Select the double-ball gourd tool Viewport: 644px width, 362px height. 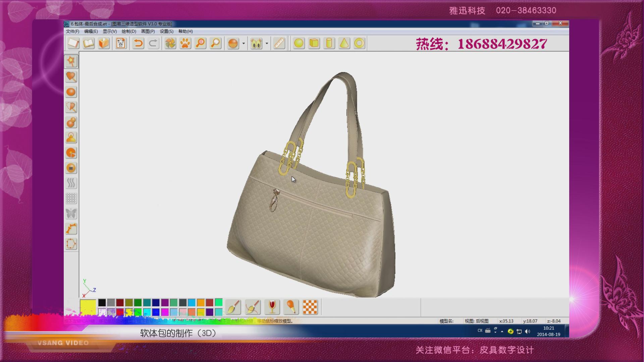(x=71, y=122)
